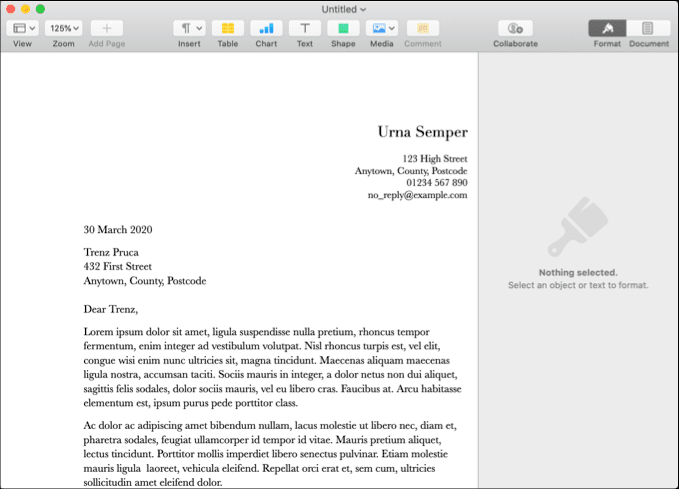This screenshot has height=489, width=679.
Task: Insert a Table from toolbar
Action: (x=228, y=28)
